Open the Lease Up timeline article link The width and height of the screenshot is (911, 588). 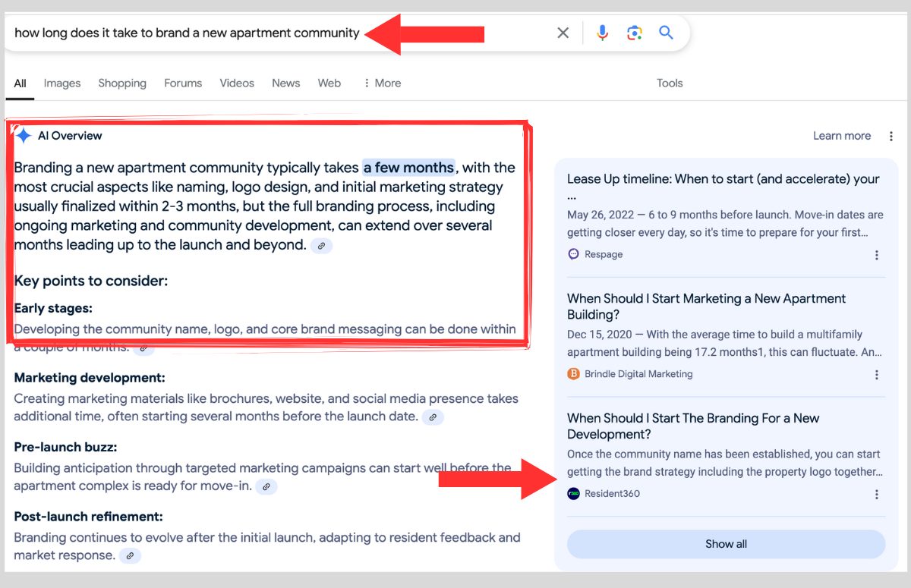[x=723, y=180]
